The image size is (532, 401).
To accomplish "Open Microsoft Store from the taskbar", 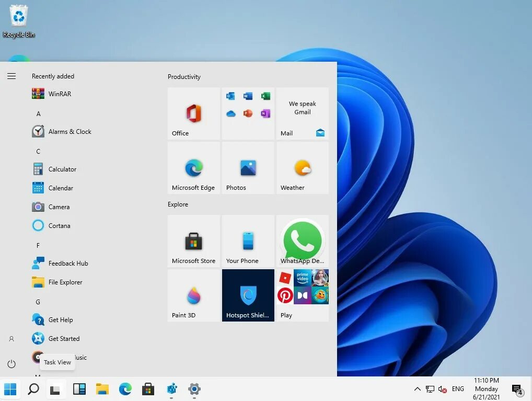I will pos(148,389).
